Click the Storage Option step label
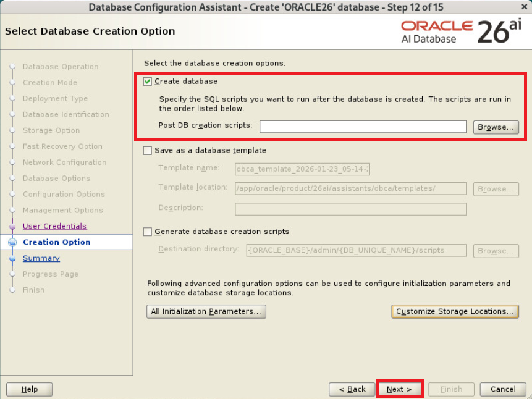Image resolution: width=532 pixels, height=399 pixels. tap(51, 130)
